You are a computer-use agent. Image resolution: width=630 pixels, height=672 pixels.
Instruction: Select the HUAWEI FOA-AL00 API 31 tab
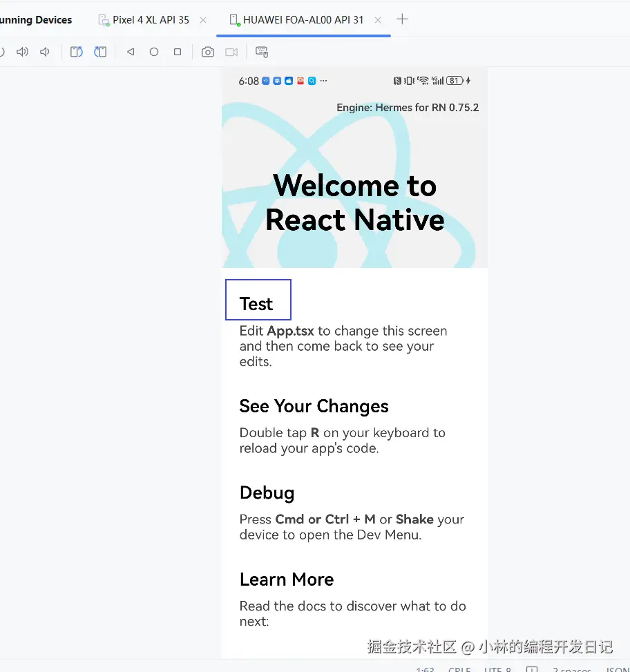pos(303,20)
